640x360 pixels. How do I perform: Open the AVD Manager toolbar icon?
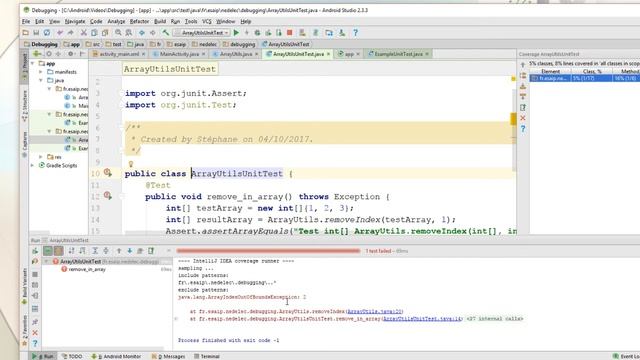pyautogui.click(x=302, y=33)
